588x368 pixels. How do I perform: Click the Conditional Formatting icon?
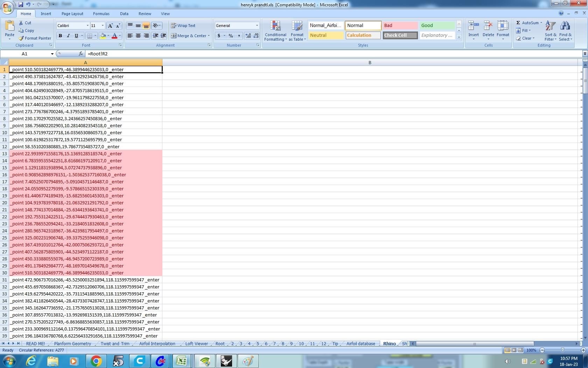pyautogui.click(x=275, y=26)
